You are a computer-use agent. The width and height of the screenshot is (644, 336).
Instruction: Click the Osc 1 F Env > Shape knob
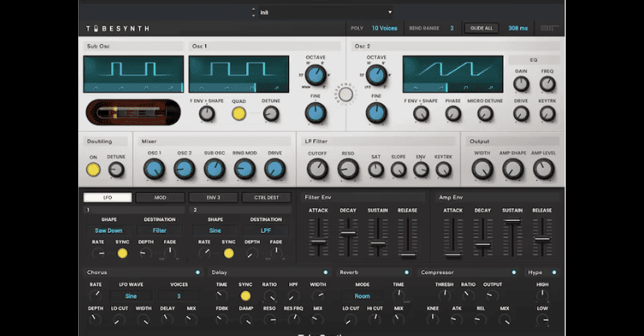coord(207,113)
